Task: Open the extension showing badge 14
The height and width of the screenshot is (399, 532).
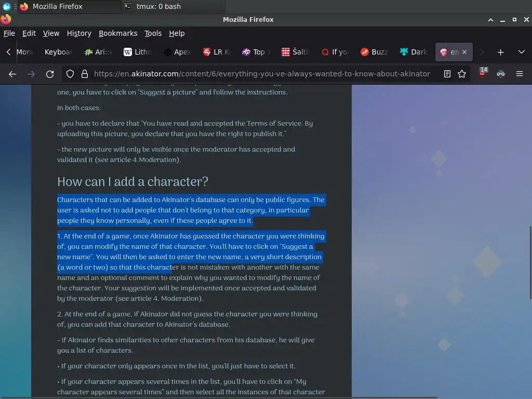Action: (x=483, y=73)
